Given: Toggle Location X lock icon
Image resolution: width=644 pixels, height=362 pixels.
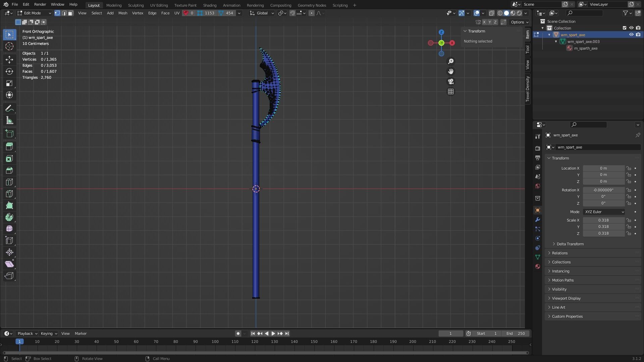Looking at the screenshot, I should click(x=629, y=168).
